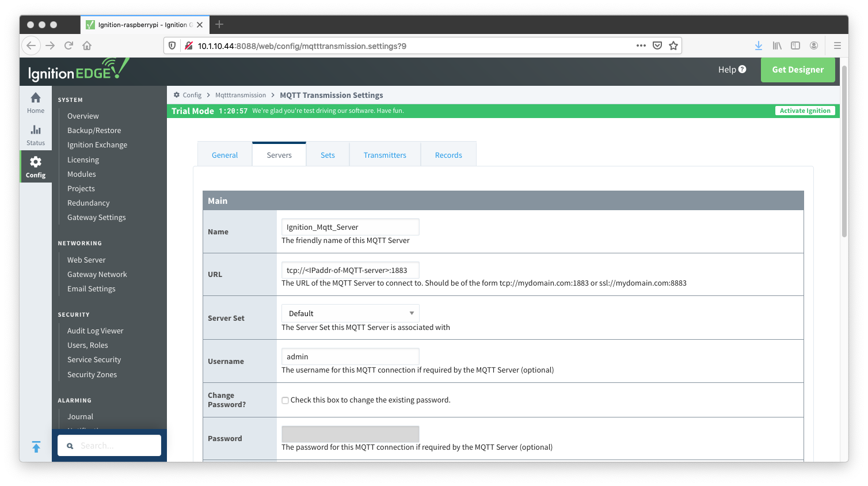Go back to previous page
The width and height of the screenshot is (868, 486).
31,45
